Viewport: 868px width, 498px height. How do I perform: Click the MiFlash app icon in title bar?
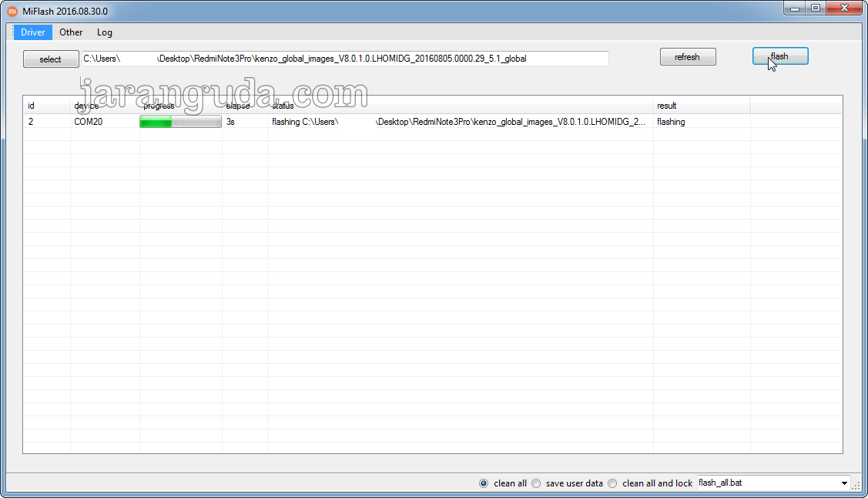coord(12,11)
